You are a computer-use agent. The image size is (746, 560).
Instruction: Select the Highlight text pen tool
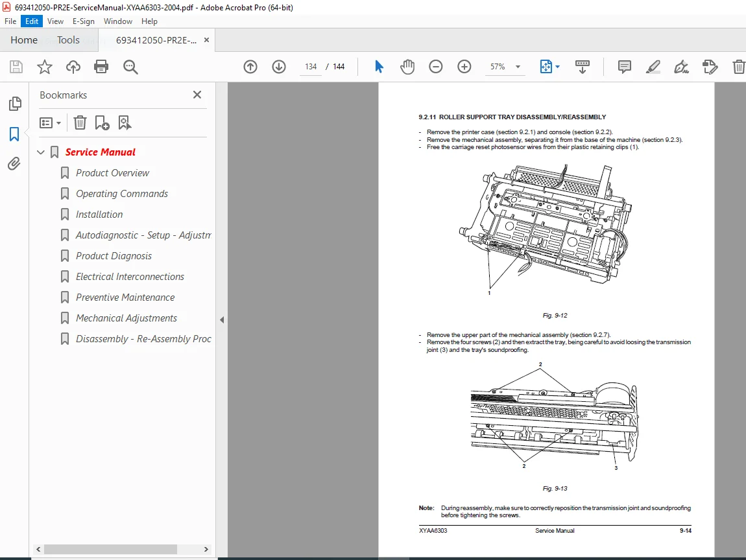(x=653, y=67)
